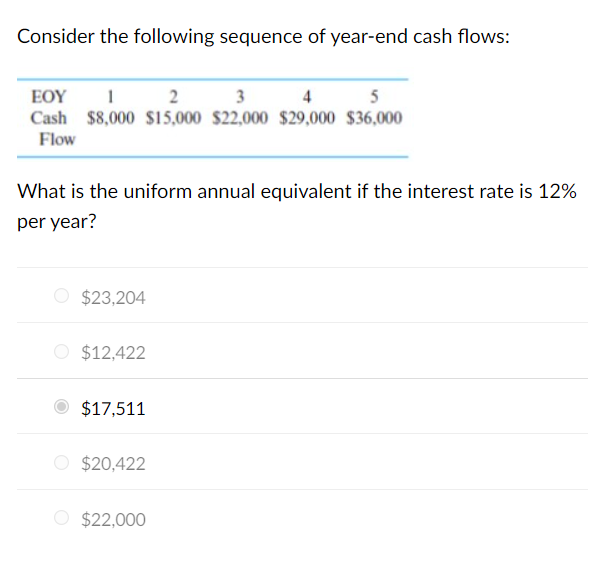Click the $20,422 answer label text
602x564 pixels.
[113, 464]
